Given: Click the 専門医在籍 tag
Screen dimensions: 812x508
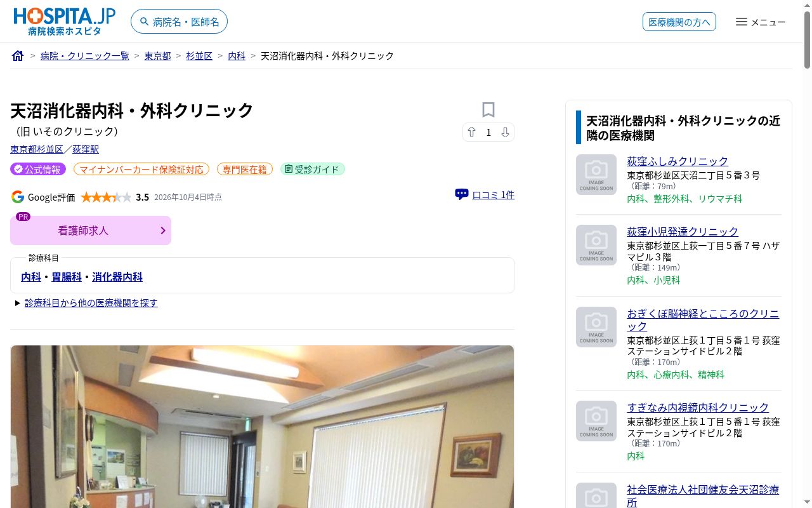Looking at the screenshot, I should pyautogui.click(x=245, y=169).
